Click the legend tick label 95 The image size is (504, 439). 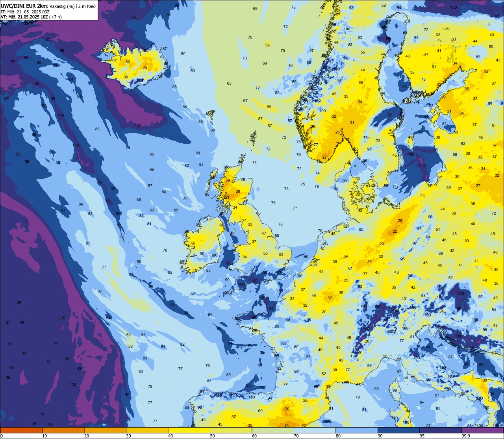[422, 436]
